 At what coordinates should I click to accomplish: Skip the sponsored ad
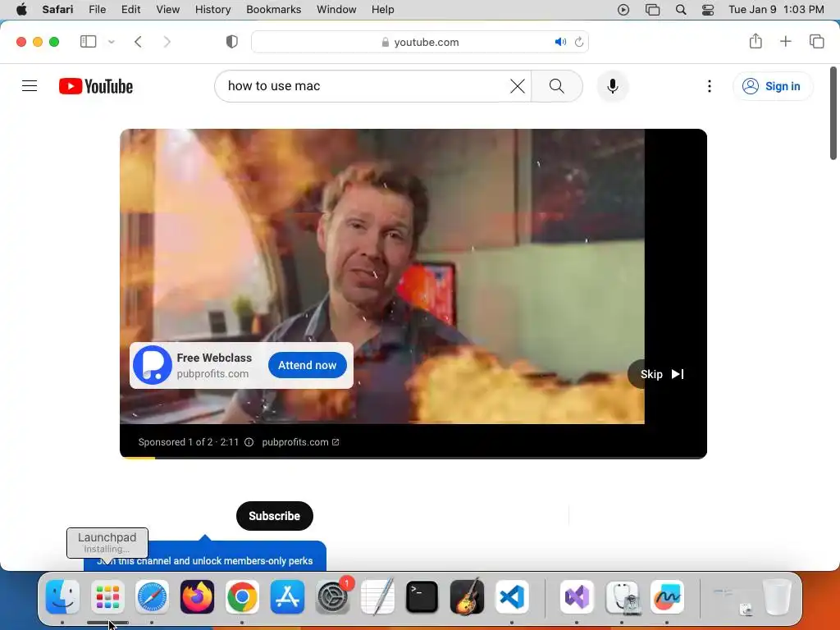pyautogui.click(x=662, y=374)
